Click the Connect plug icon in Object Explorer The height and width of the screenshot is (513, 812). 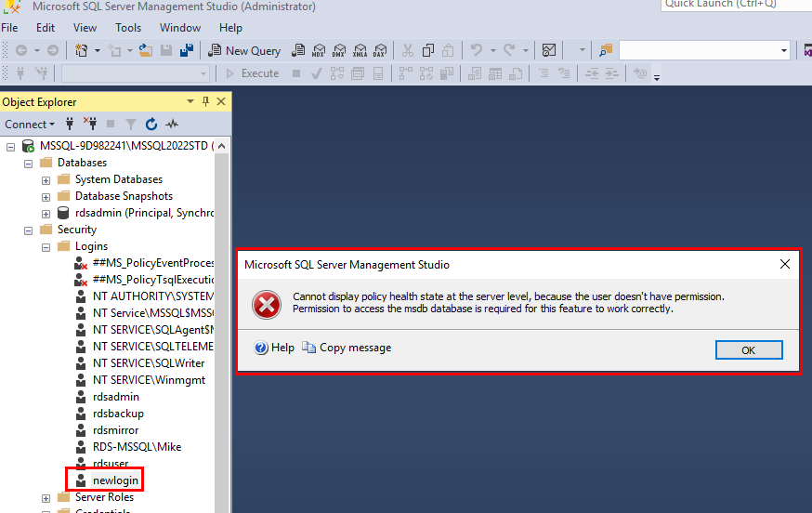tap(70, 124)
